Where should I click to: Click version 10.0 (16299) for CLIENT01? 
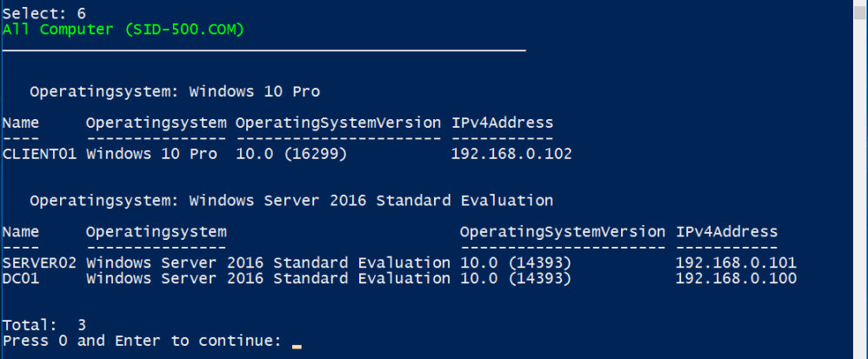[293, 155]
